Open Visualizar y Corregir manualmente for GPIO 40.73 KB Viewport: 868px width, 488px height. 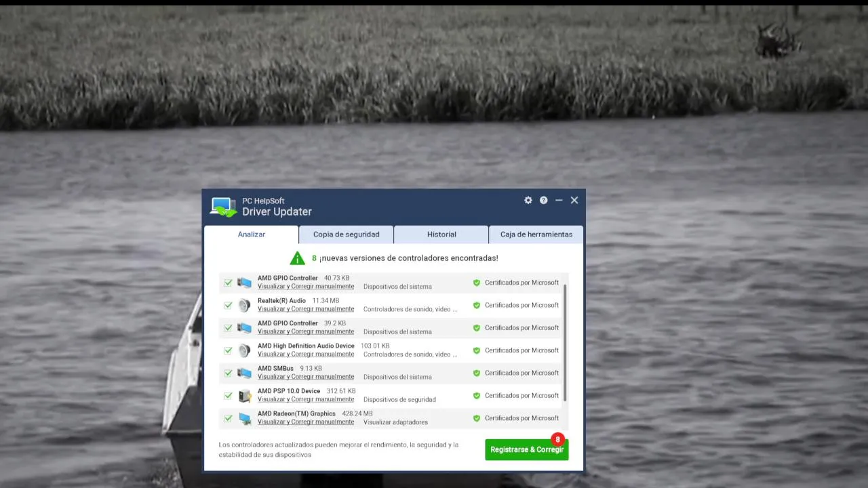[306, 287]
